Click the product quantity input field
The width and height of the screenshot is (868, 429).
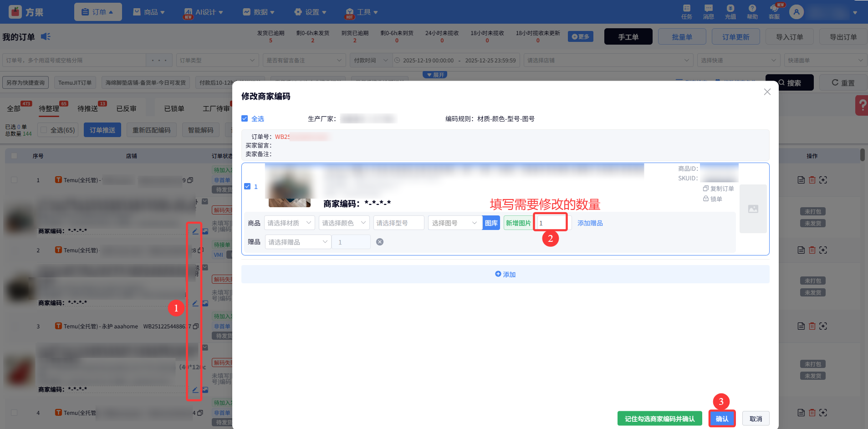[x=553, y=223]
